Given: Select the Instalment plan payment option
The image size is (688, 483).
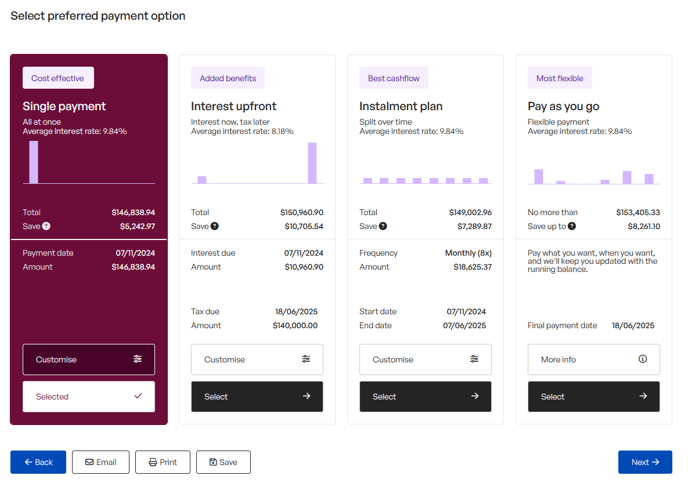Looking at the screenshot, I should click(x=425, y=397).
